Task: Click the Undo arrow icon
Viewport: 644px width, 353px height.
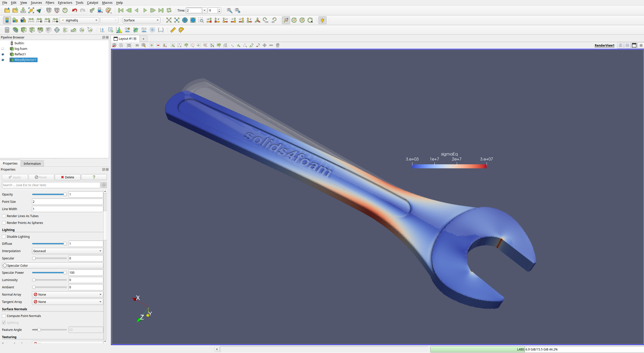Action: click(x=74, y=10)
